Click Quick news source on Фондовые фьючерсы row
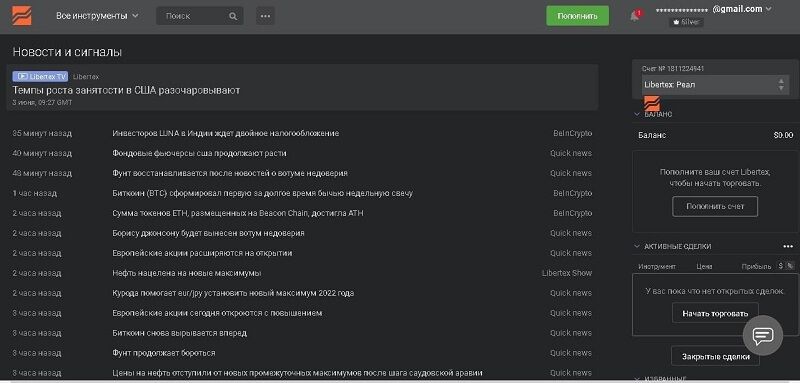Screen dimensions: 800x383 (x=571, y=153)
